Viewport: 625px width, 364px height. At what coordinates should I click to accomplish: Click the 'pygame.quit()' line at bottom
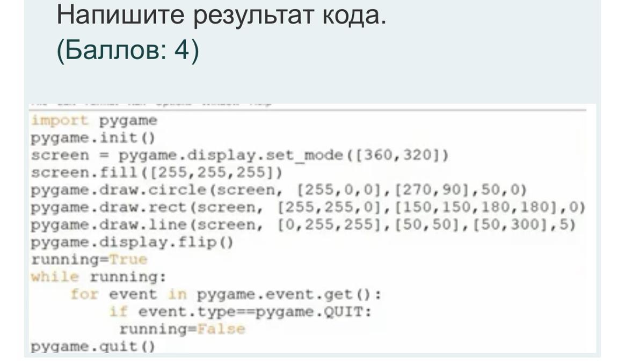point(93,346)
